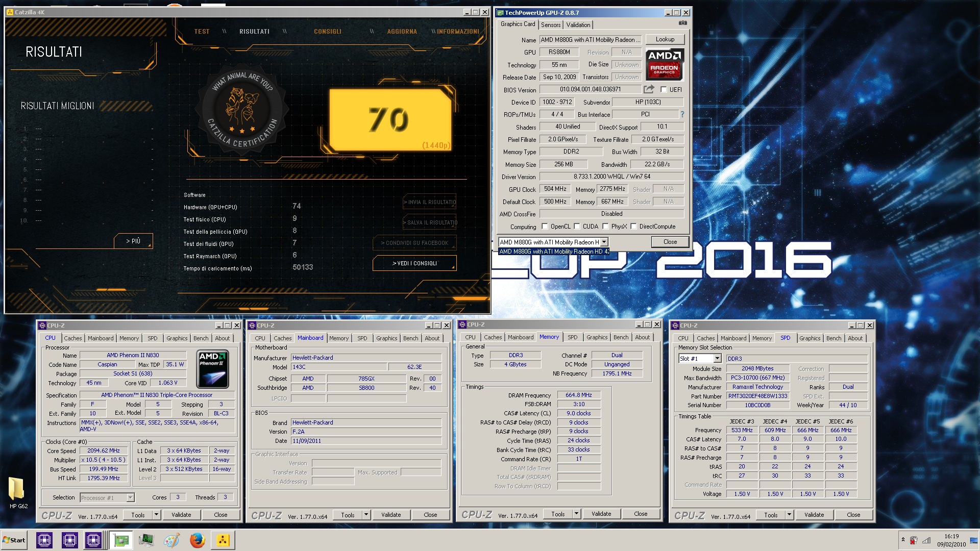Viewport: 980px width, 551px height.
Task: Click the GPU-Z title bar icon
Action: (501, 13)
